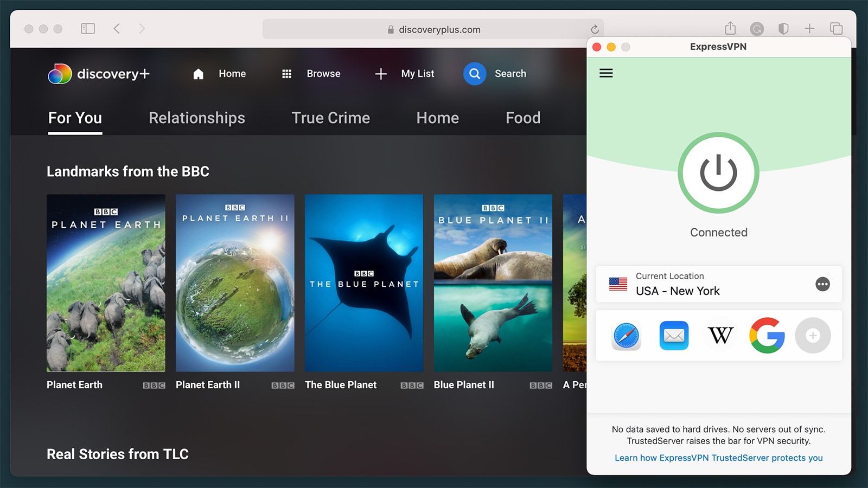Click the ExpressVPN window title
Image resolution: width=868 pixels, height=488 pixels.
pos(718,47)
